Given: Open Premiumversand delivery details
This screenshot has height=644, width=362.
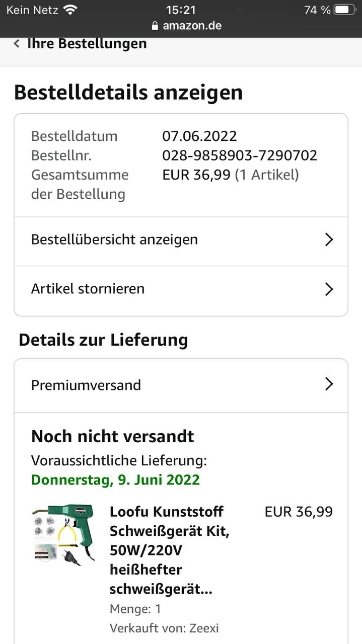Looking at the screenshot, I should [x=86, y=385].
